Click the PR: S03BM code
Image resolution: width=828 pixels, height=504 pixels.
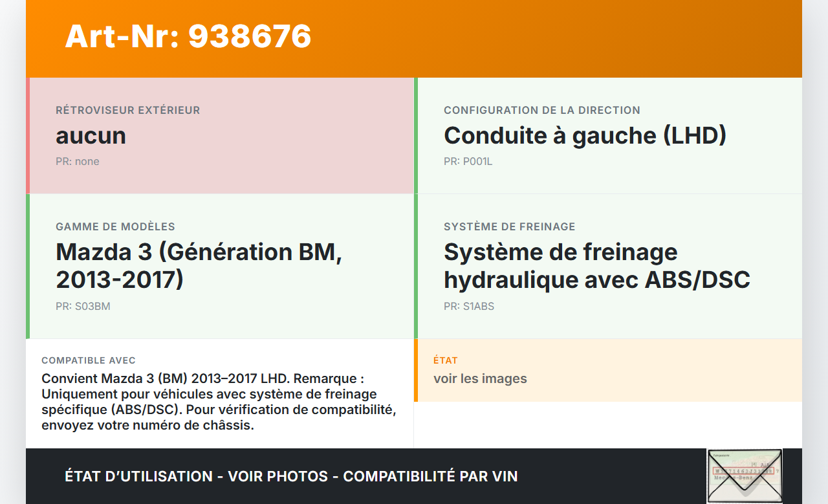tap(83, 307)
